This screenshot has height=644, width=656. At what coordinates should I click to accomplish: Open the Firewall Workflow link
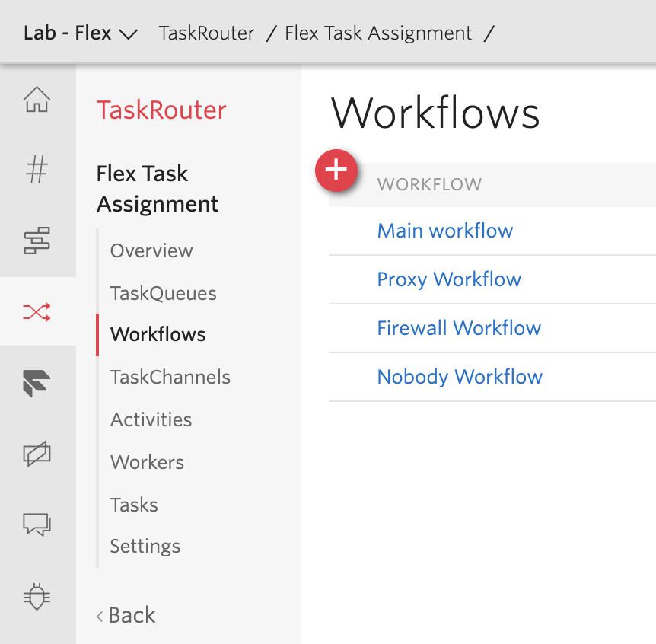459,328
